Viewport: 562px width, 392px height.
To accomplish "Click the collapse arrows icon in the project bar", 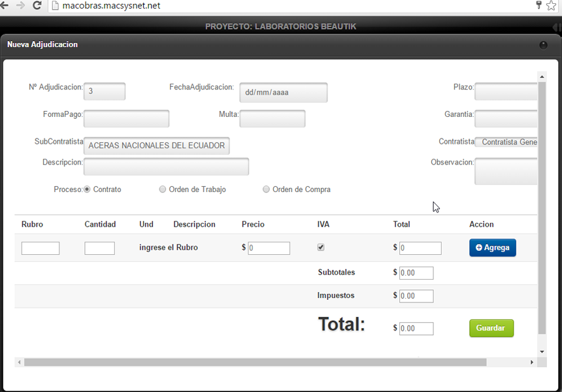I will pos(555,27).
